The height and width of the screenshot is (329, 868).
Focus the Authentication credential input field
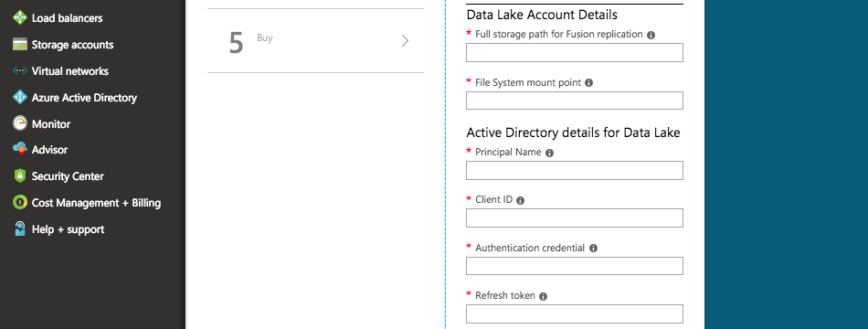575,266
